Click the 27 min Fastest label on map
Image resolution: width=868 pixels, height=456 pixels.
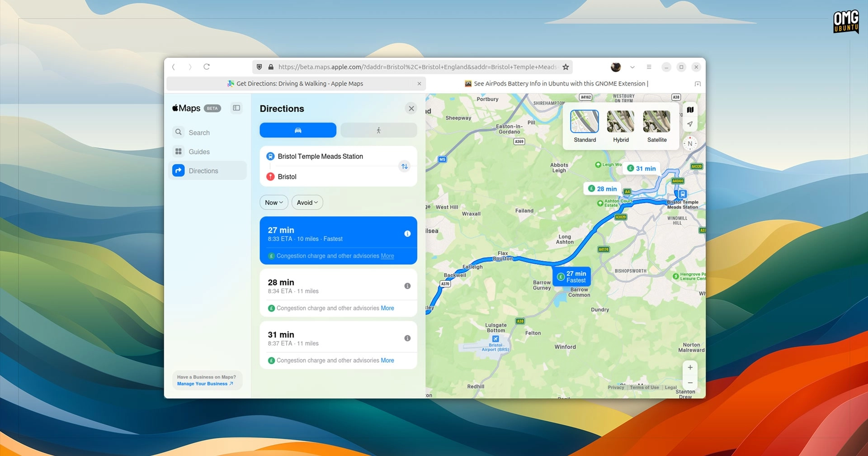(x=571, y=277)
